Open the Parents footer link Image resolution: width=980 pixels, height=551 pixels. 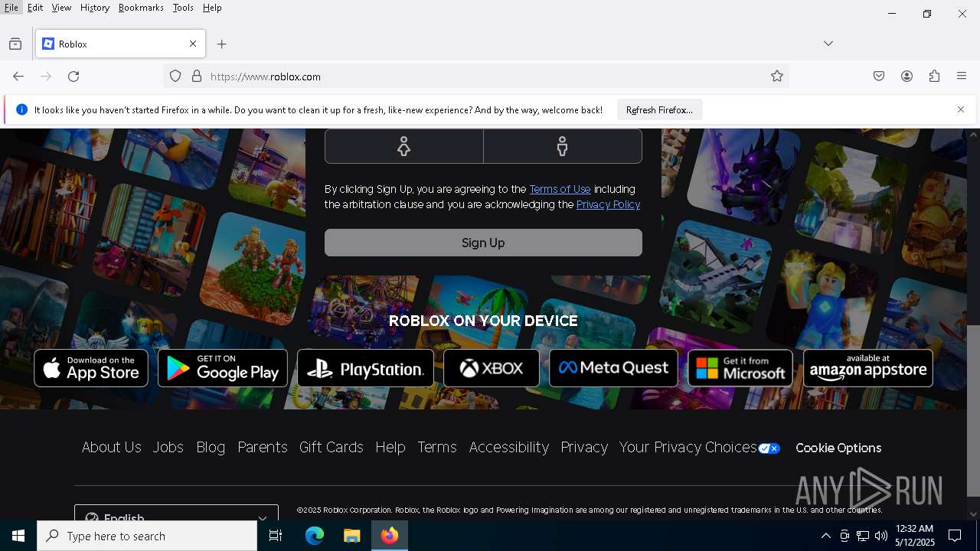[x=263, y=448]
